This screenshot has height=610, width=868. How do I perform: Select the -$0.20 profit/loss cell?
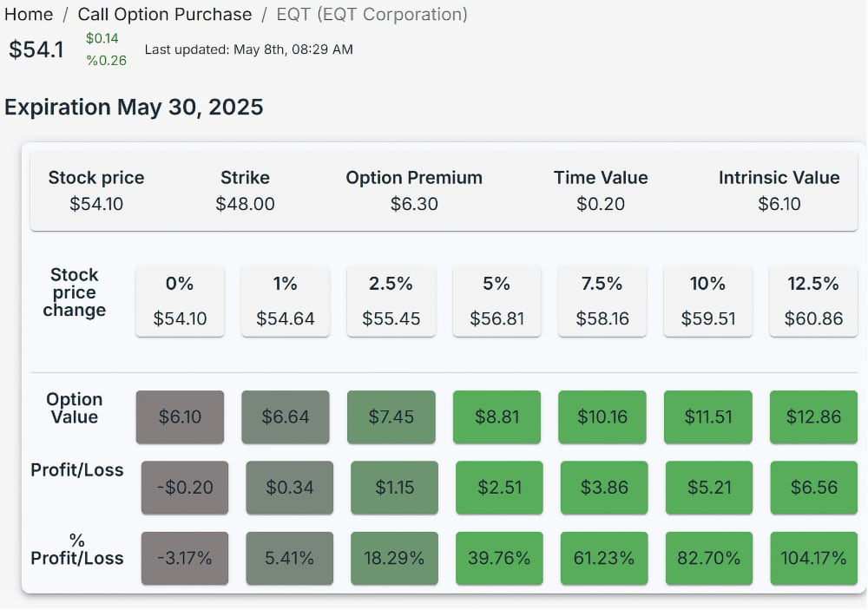pos(185,488)
